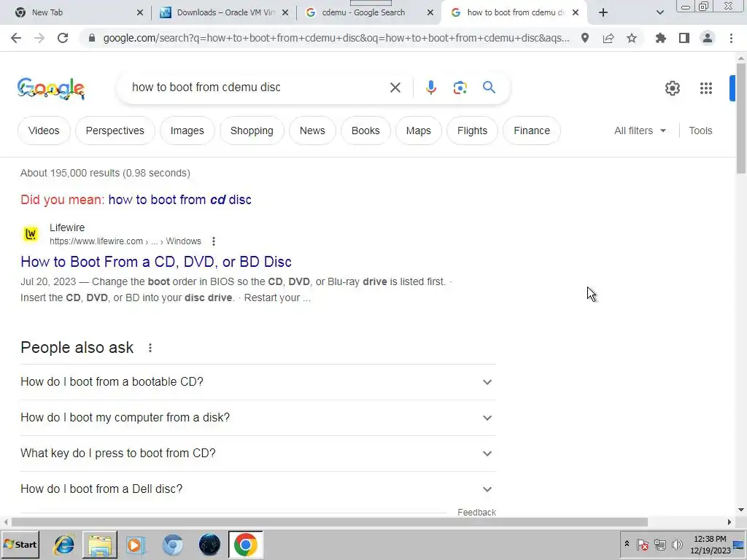Clear the Google search box

(x=395, y=87)
